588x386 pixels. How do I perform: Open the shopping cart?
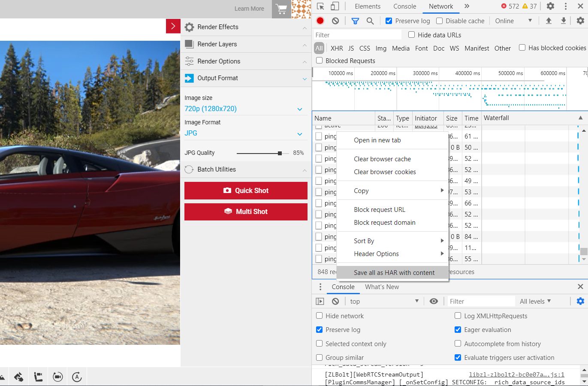281,9
